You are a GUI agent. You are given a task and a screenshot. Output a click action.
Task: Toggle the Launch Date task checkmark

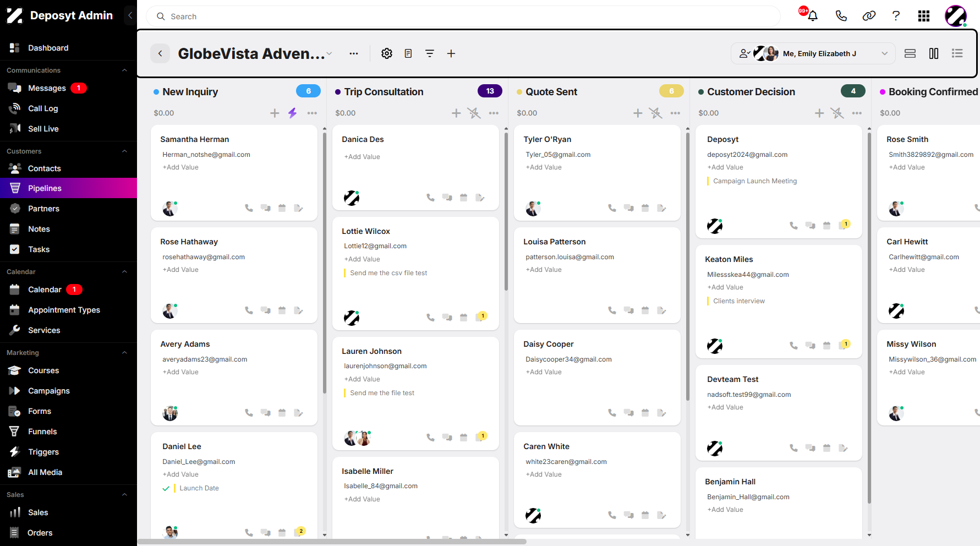166,488
